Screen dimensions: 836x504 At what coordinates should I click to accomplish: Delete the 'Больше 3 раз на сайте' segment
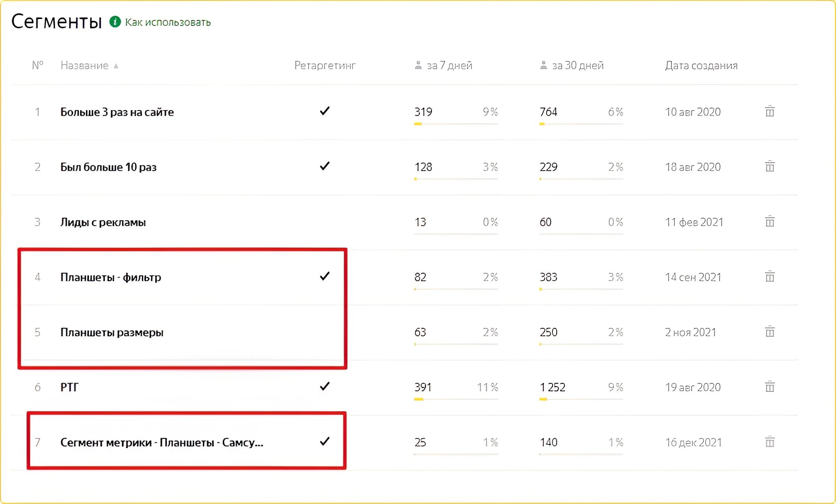click(770, 111)
